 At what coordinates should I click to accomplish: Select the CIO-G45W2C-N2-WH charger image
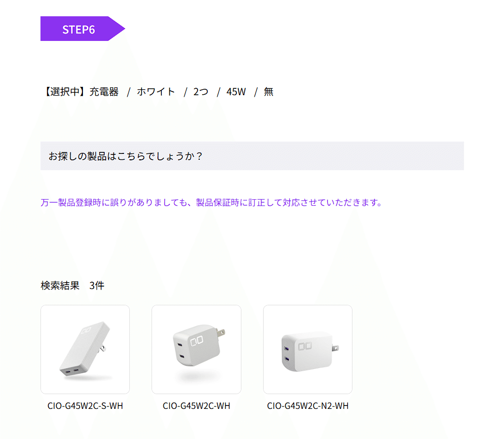pyautogui.click(x=308, y=349)
